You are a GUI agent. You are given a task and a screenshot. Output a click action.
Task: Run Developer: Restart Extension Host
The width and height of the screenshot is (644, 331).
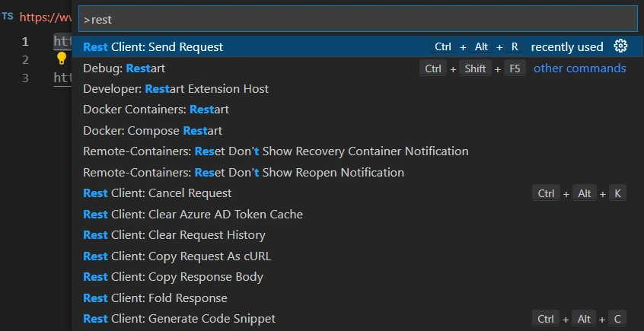[356, 89]
